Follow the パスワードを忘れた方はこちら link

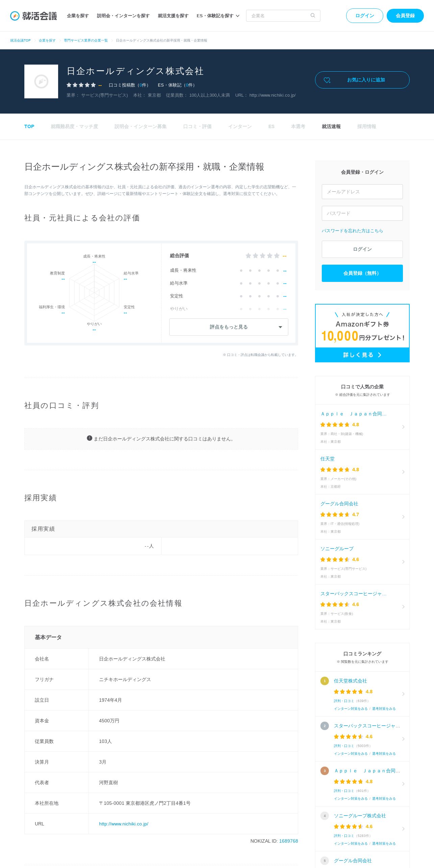click(352, 231)
